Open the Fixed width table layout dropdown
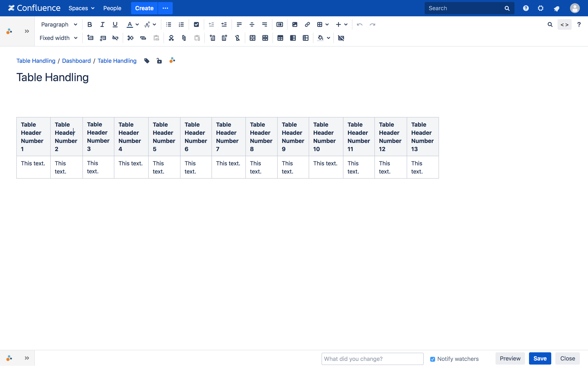The height and width of the screenshot is (367, 588). point(58,38)
